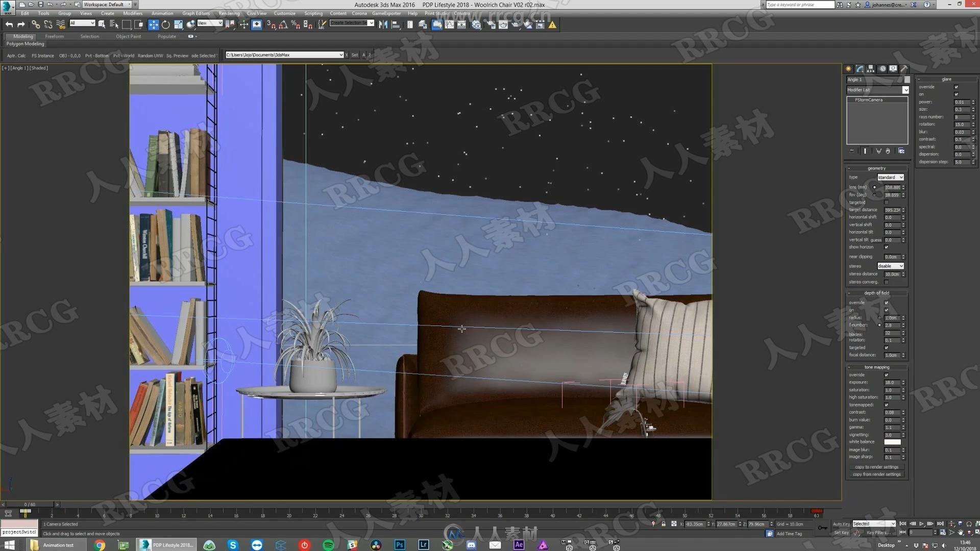The image size is (980, 551).
Task: Open the Rendering menu
Action: (x=229, y=13)
